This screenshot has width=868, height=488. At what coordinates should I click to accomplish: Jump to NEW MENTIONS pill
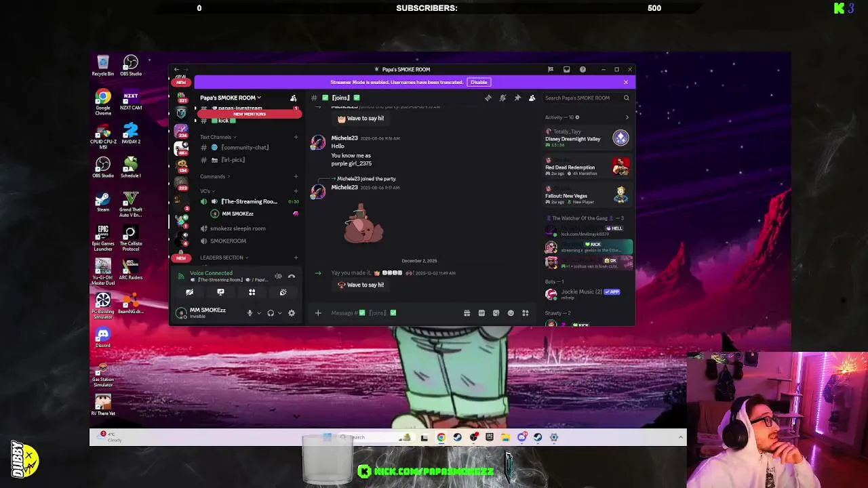249,114
